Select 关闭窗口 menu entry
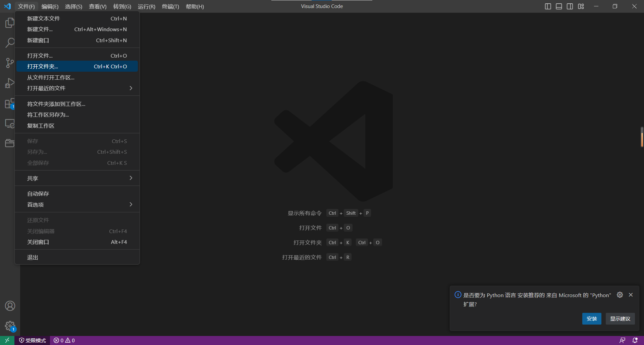 (x=77, y=242)
